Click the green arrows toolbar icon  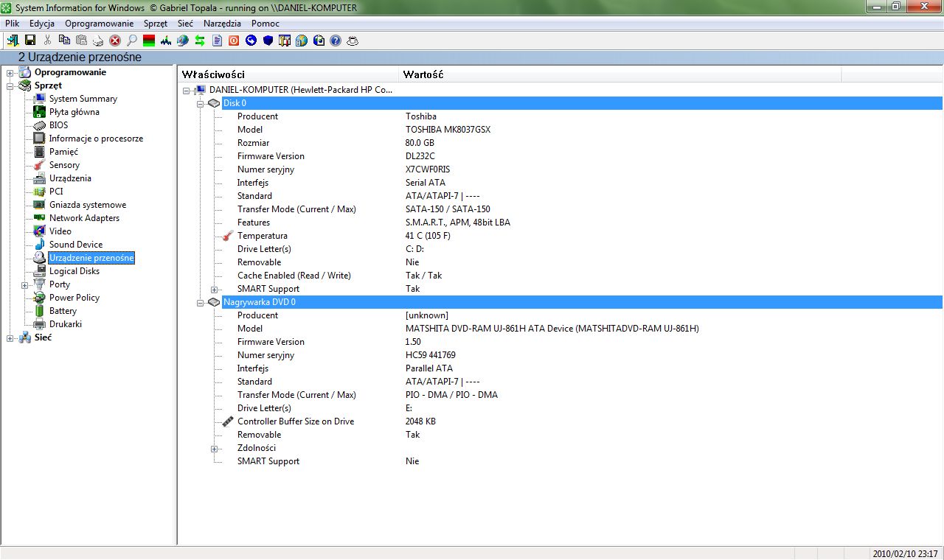click(x=199, y=41)
